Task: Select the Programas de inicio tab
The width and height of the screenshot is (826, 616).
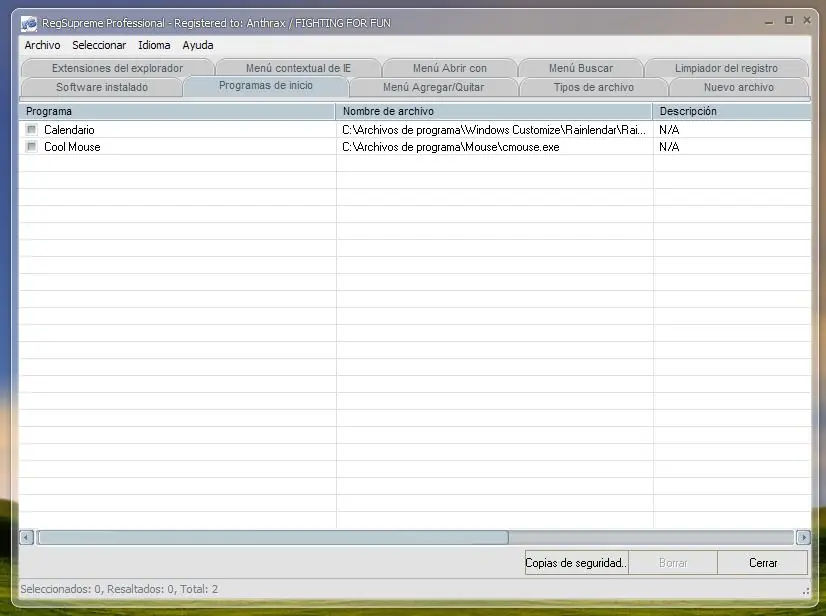Action: coord(266,86)
